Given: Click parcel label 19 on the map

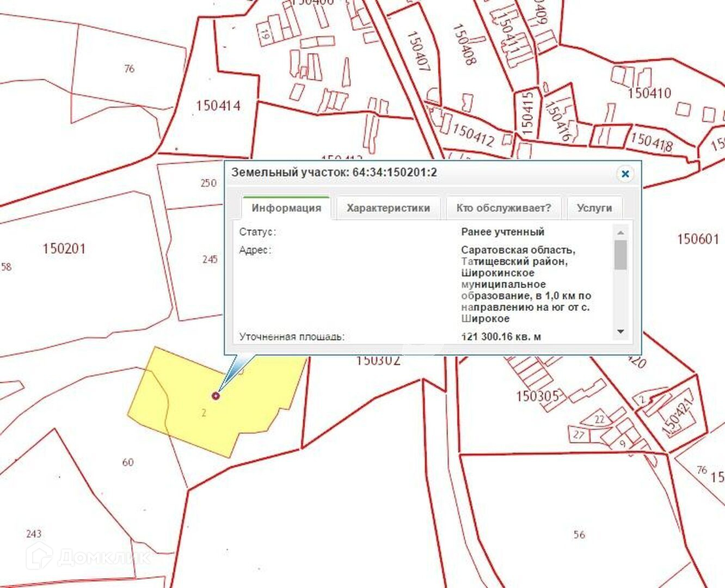Looking at the screenshot, I should (x=265, y=36).
